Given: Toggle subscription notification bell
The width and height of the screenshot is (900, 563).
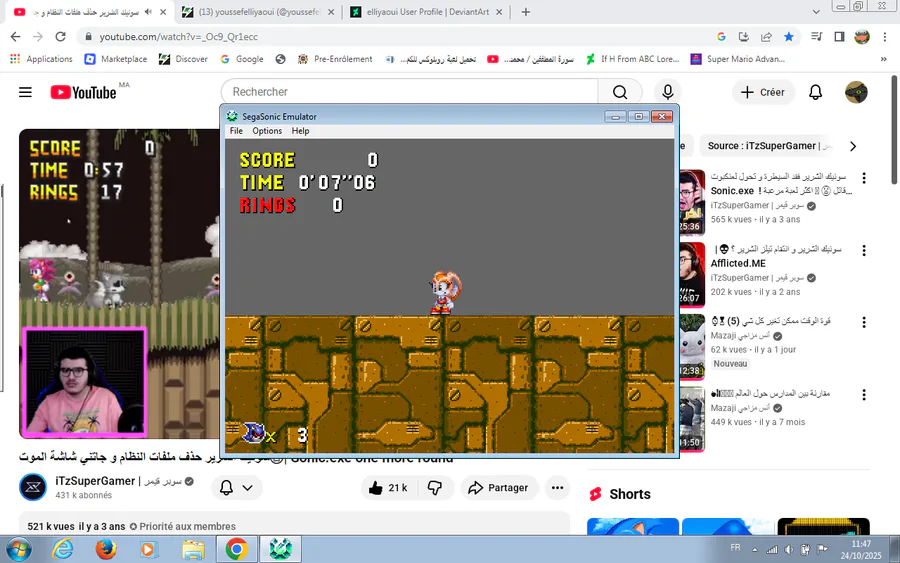Looking at the screenshot, I should (226, 488).
